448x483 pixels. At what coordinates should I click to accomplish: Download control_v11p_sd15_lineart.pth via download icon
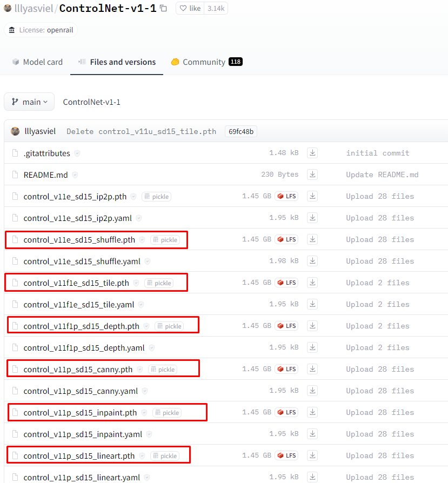[x=312, y=455]
